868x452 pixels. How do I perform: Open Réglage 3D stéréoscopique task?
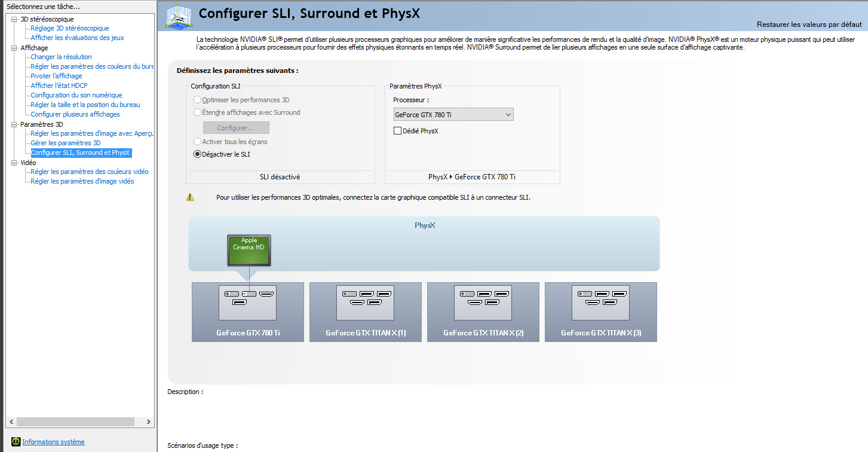point(70,28)
